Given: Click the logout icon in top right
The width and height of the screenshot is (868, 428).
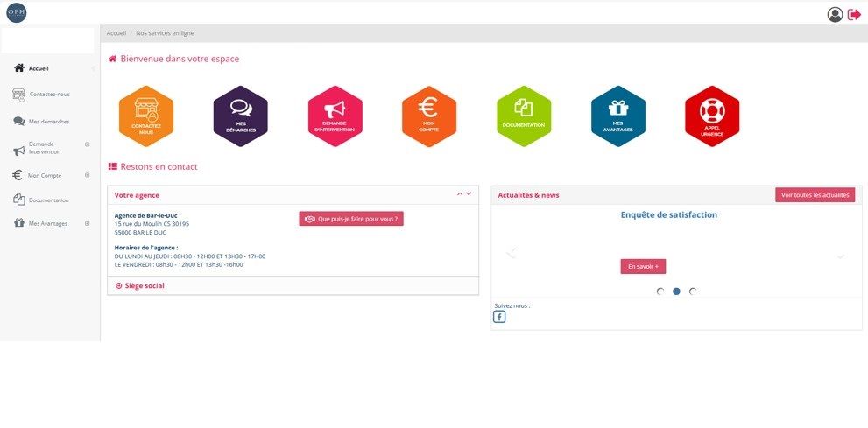Looking at the screenshot, I should [854, 14].
